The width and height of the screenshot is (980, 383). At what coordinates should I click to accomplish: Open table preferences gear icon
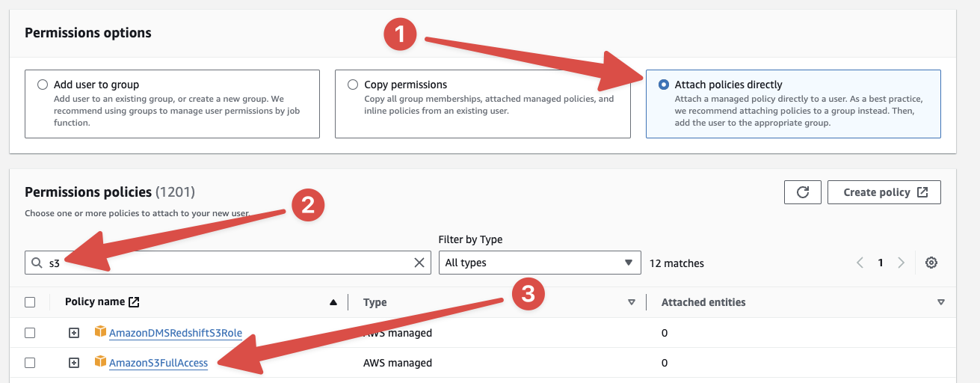click(x=931, y=263)
